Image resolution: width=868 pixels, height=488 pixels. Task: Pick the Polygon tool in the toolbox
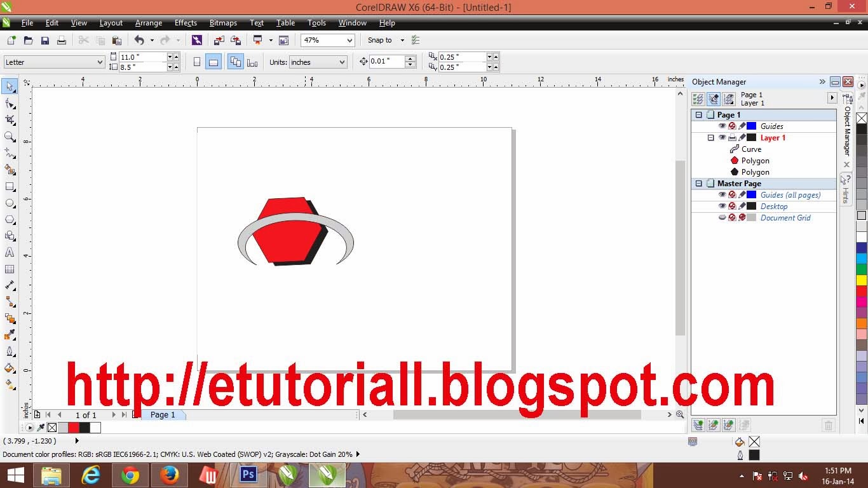tap(10, 219)
